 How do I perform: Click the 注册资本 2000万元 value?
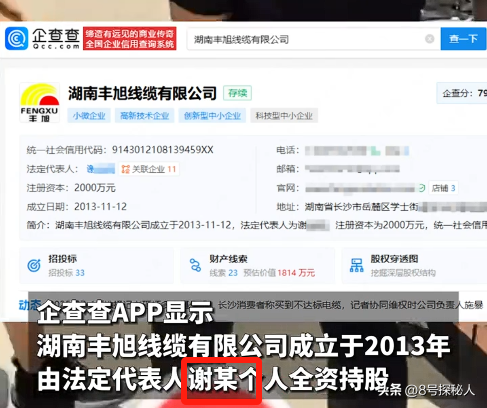click(x=95, y=188)
